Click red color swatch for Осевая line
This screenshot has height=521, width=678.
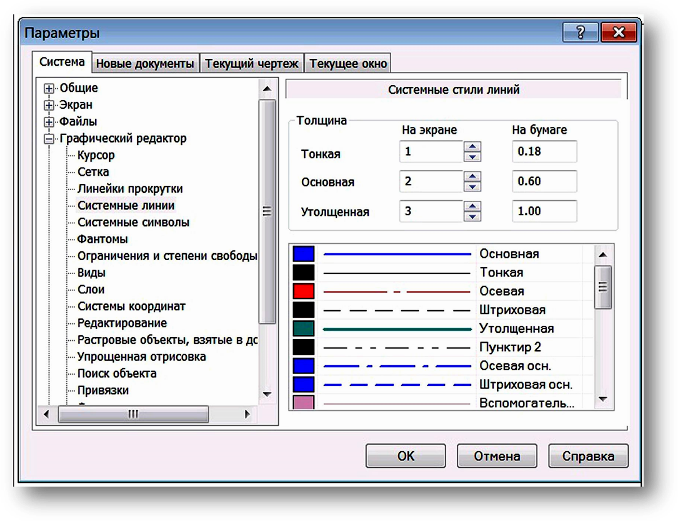pos(303,291)
